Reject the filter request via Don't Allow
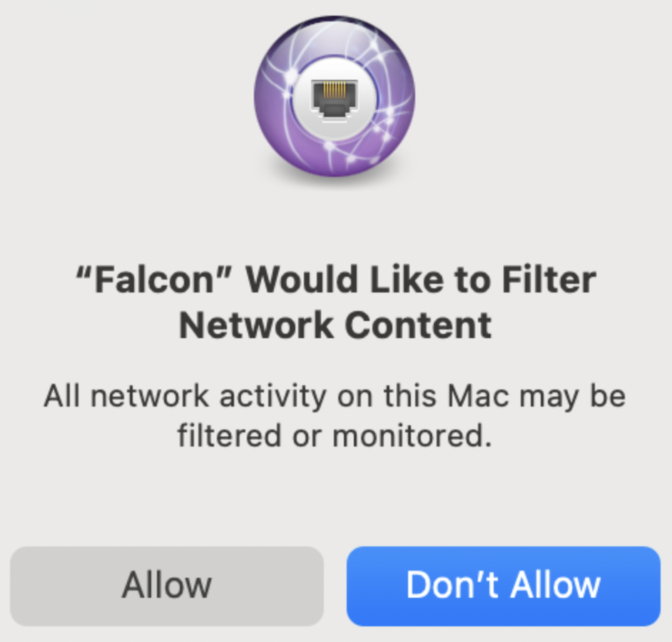 click(503, 586)
